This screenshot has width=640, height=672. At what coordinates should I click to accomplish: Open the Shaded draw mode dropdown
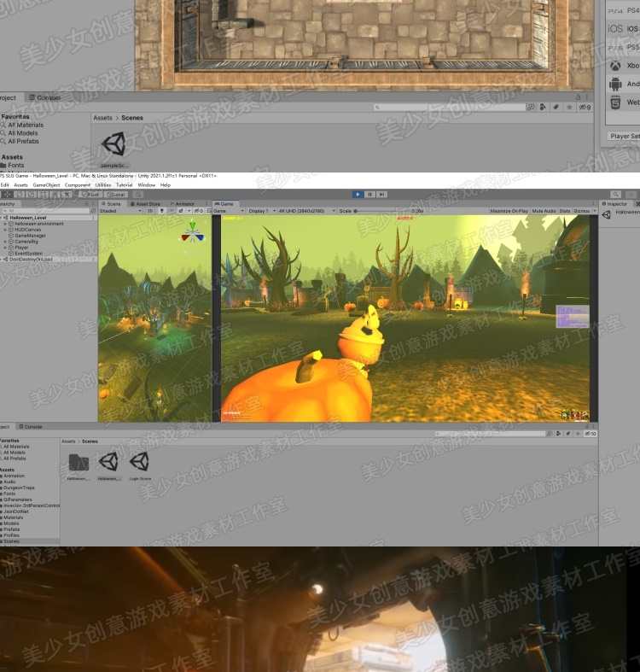[121, 211]
